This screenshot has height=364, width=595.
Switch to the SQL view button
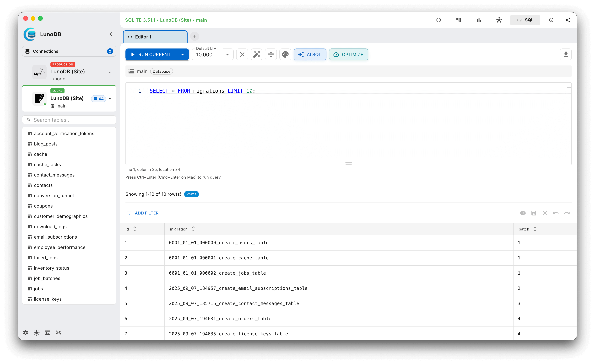[x=525, y=20]
